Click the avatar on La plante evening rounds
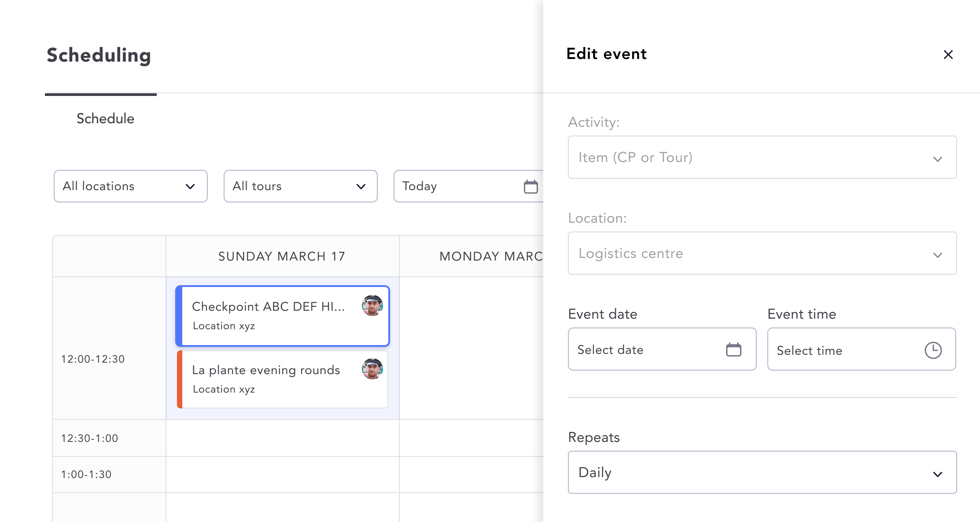The image size is (980, 522). click(x=372, y=369)
